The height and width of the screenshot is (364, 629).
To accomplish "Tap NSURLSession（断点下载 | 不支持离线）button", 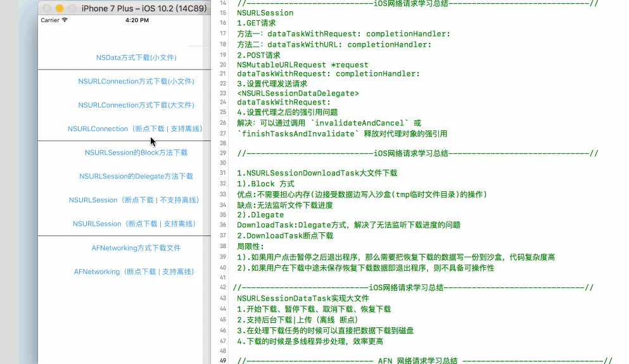I will coord(134,200).
